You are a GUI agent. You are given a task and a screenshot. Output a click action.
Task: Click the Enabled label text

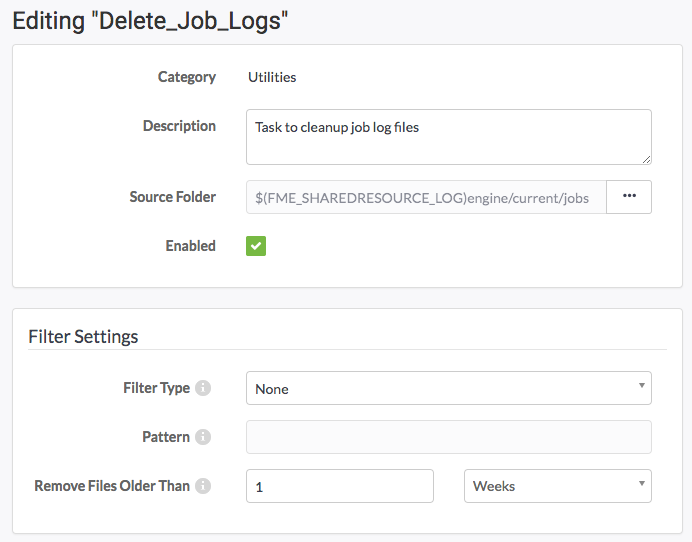pyautogui.click(x=191, y=246)
